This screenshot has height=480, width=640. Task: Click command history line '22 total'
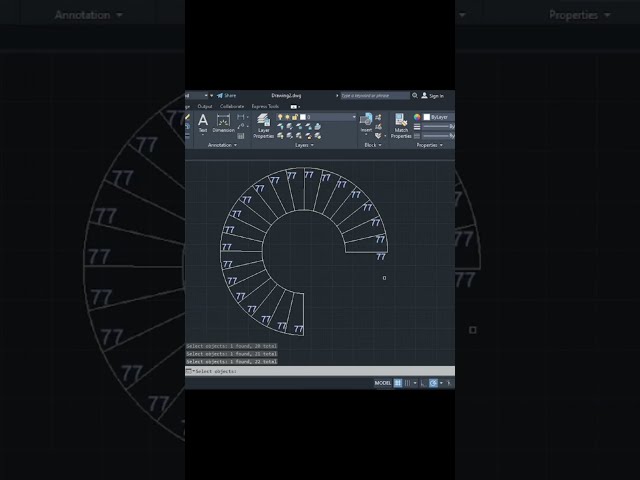(x=231, y=362)
